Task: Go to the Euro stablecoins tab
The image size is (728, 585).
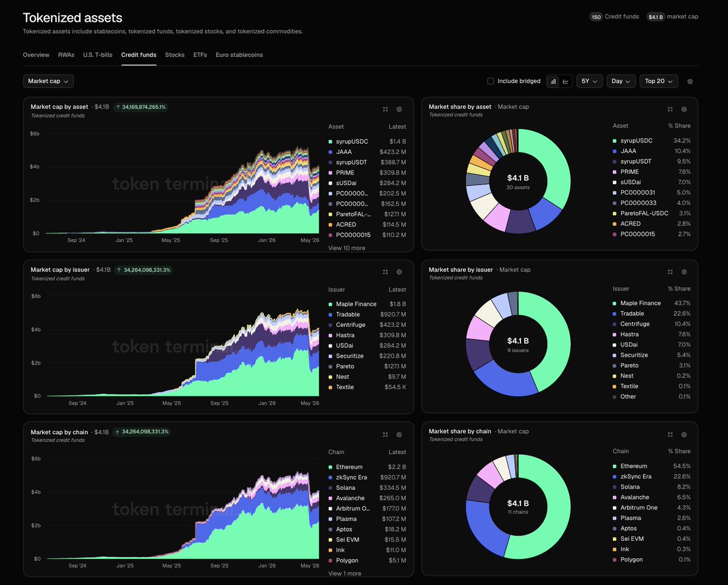Action: [x=240, y=55]
